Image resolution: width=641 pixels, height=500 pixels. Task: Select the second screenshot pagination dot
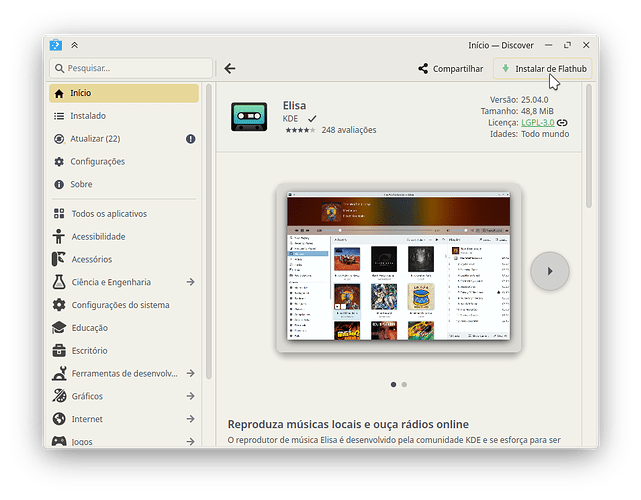pyautogui.click(x=404, y=384)
